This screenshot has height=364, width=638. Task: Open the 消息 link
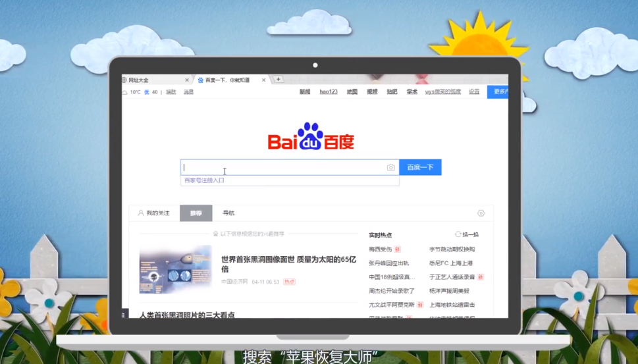(188, 92)
